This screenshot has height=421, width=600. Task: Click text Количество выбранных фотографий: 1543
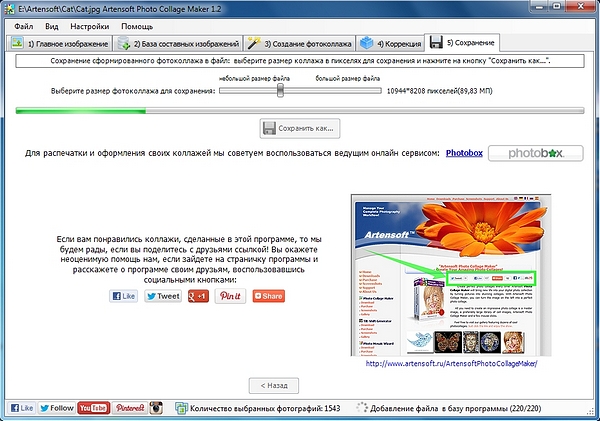265,408
